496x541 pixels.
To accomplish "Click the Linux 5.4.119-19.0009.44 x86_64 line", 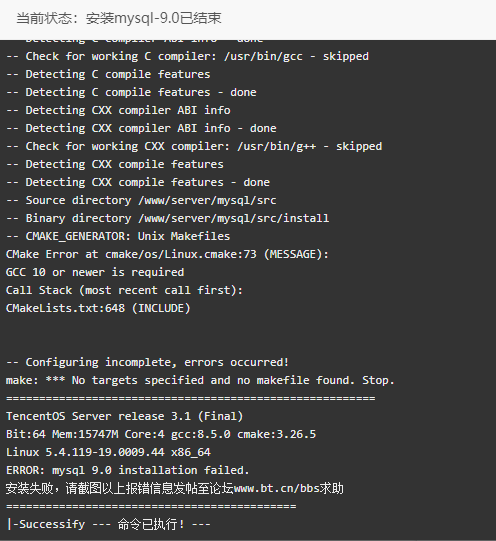I will 108,452.
